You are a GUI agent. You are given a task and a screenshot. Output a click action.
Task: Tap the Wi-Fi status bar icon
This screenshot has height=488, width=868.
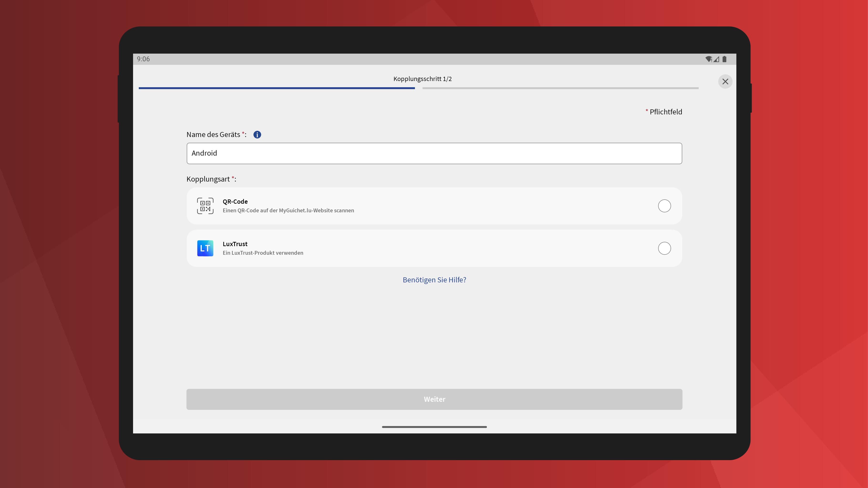(x=709, y=59)
